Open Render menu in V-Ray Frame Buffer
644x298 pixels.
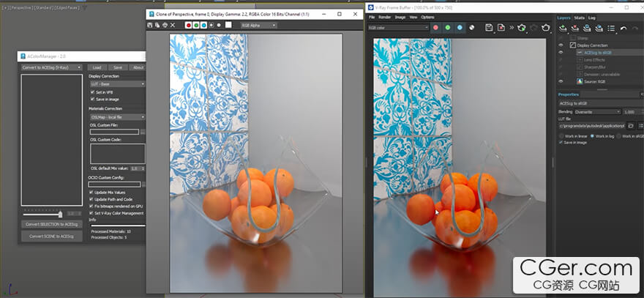(x=384, y=18)
